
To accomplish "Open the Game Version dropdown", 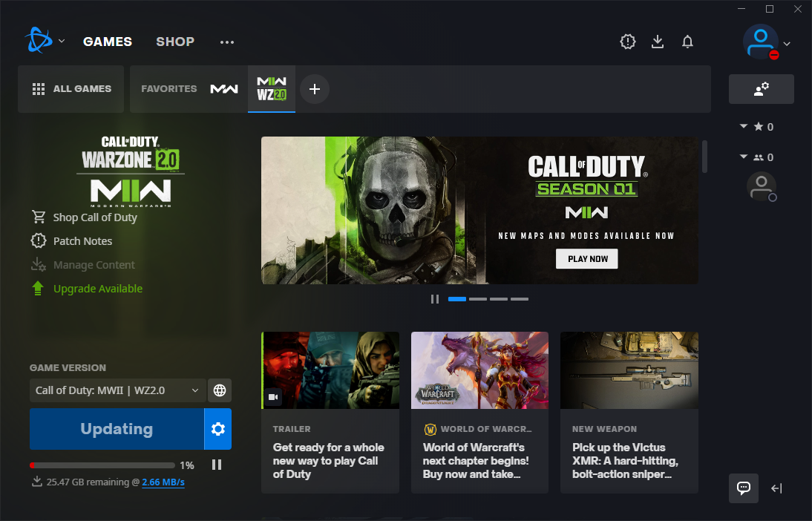I will (117, 390).
